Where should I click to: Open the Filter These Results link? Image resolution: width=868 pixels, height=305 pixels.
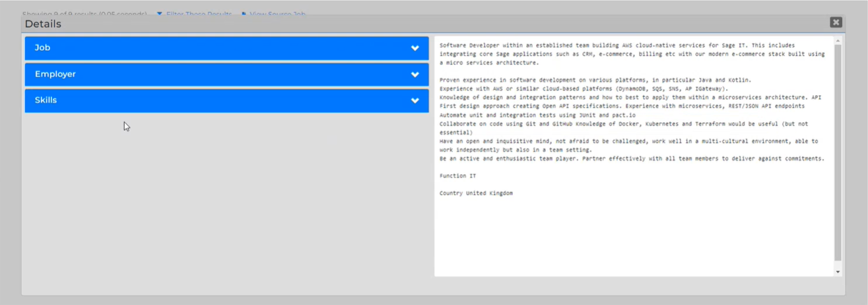click(199, 14)
